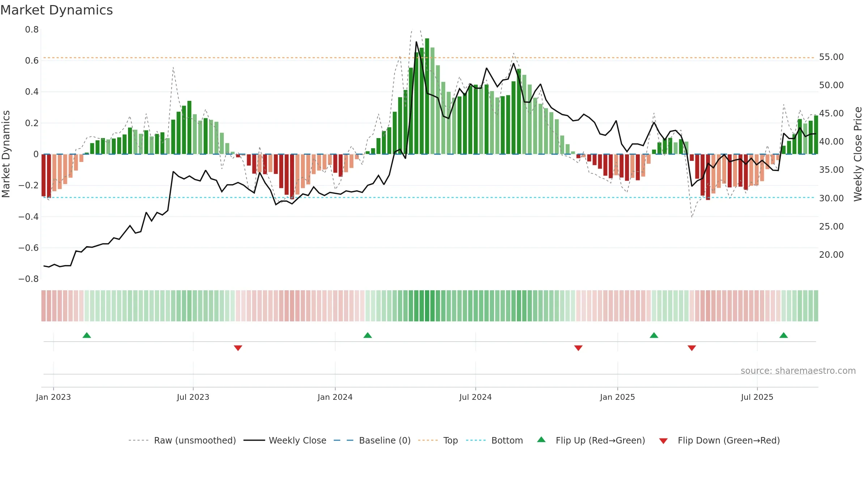Select the red flip-down marker after Jul 2023
This screenshot has width=868, height=488.
[x=238, y=348]
